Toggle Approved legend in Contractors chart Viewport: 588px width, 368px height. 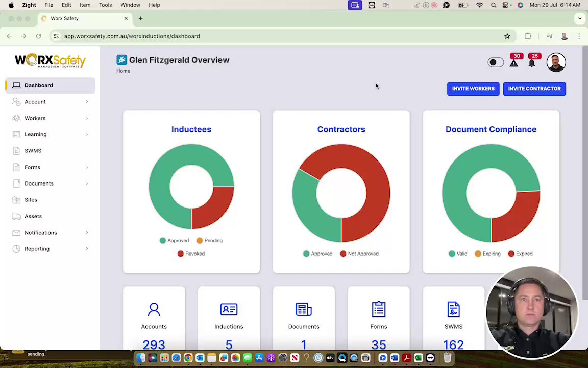(318, 254)
